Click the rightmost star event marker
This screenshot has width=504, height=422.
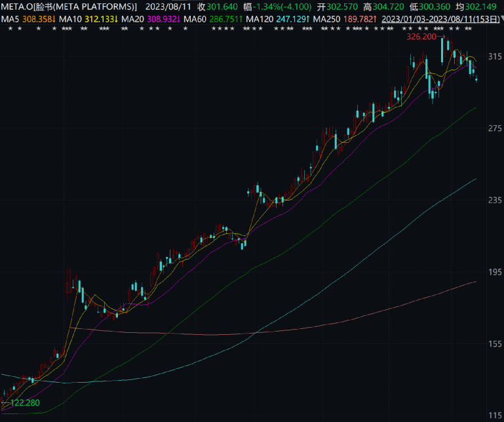[469, 30]
